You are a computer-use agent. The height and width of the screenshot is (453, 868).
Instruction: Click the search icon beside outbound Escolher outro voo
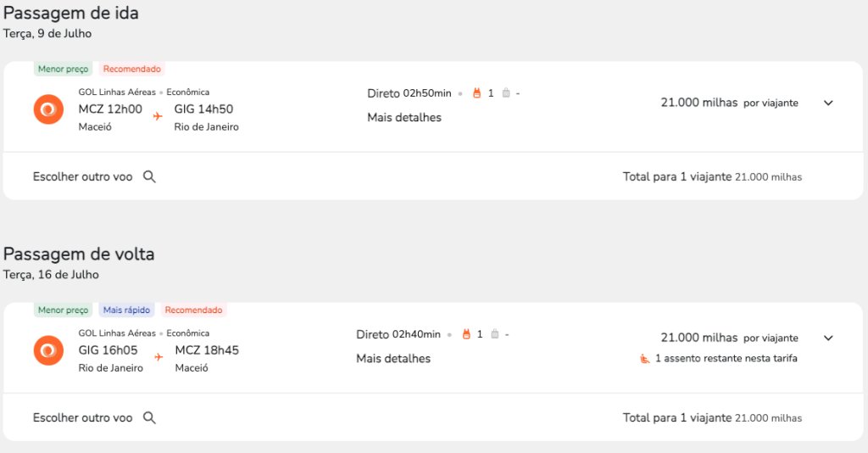[x=149, y=176]
